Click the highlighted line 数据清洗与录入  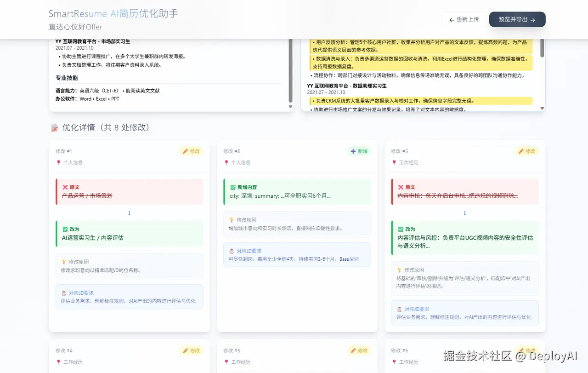[421, 63]
